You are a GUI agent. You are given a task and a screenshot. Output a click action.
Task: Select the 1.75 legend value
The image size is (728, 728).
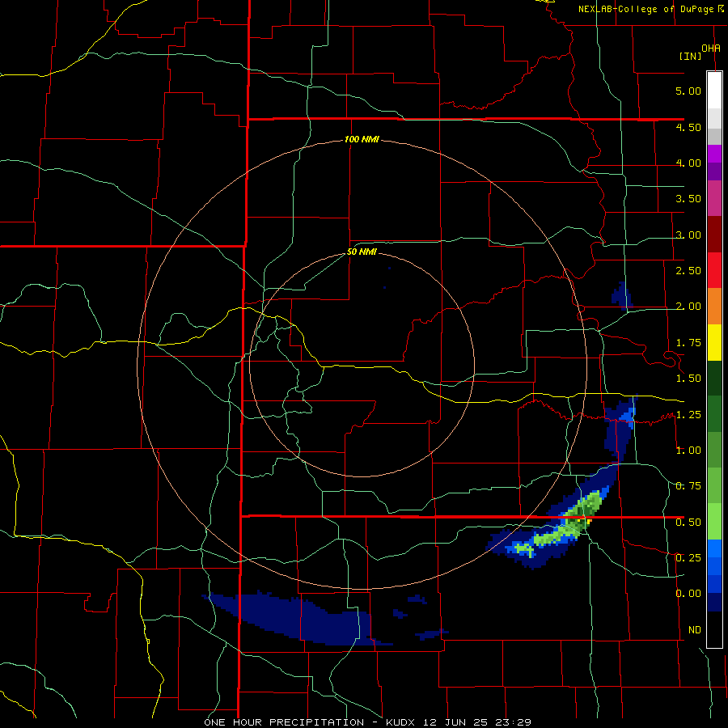coord(688,343)
